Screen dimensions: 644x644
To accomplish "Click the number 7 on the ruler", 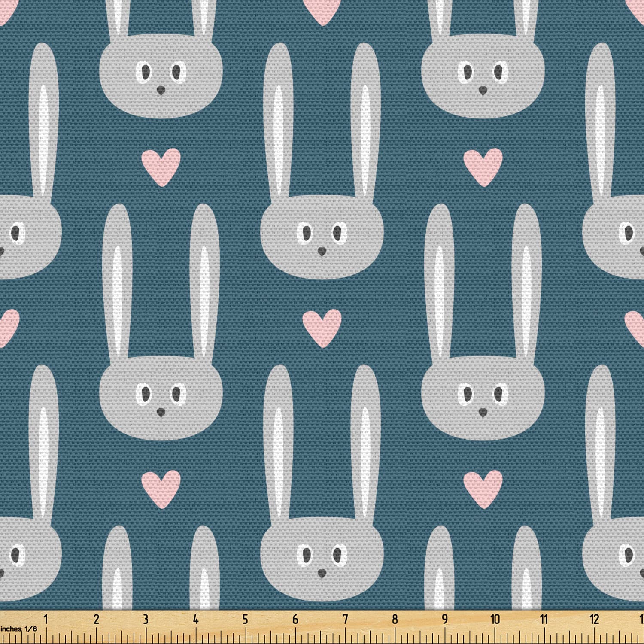I will coord(345,619).
